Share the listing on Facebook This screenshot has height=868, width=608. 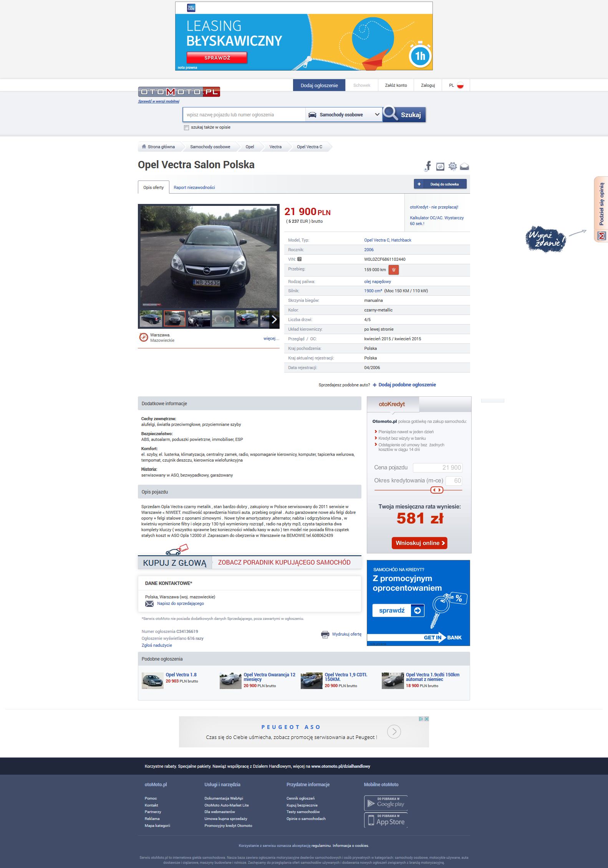(x=428, y=166)
